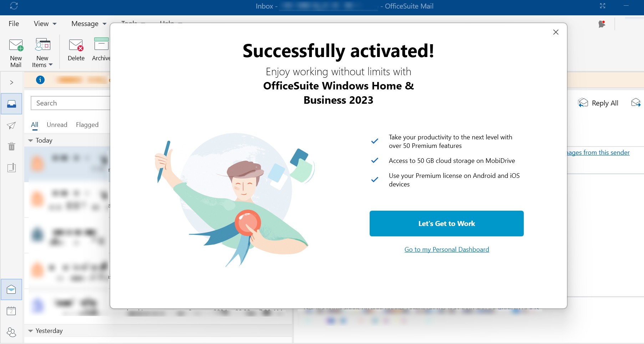
Task: Expand the View menu dropdown
Action: (x=45, y=24)
